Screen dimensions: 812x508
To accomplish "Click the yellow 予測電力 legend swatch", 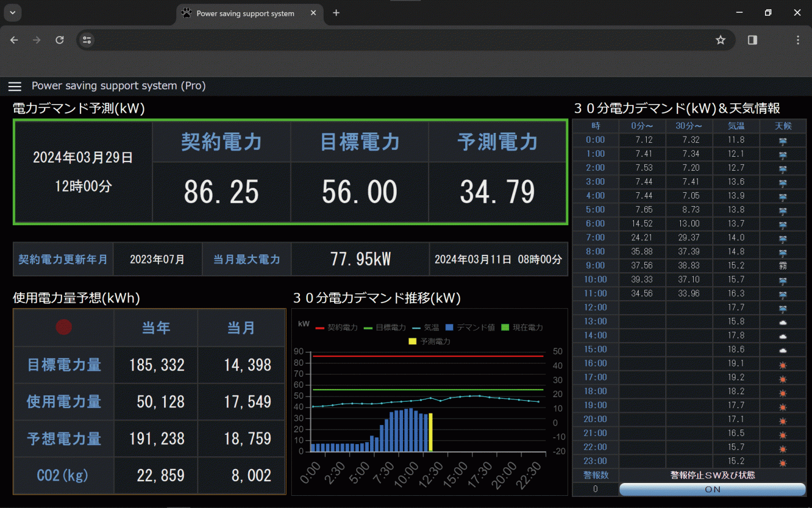I will 412,341.
